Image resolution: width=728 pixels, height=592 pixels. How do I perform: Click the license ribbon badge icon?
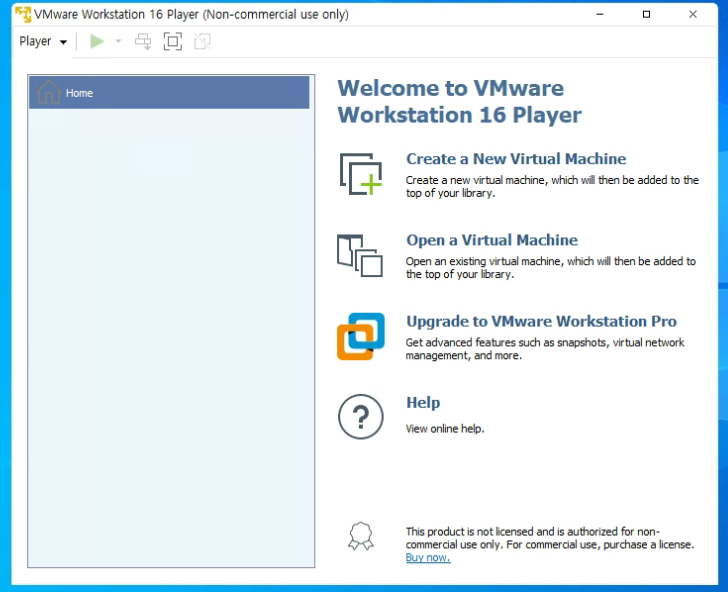361,536
